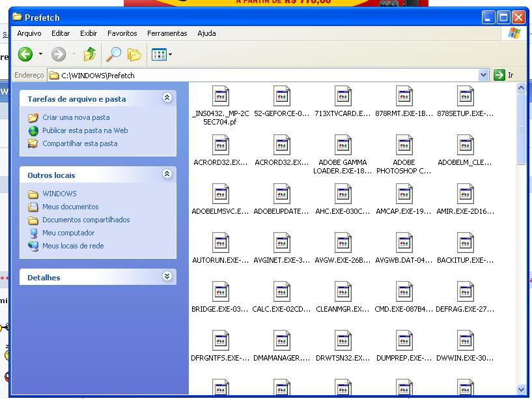
Task: Open the Editar menu
Action: pos(61,33)
